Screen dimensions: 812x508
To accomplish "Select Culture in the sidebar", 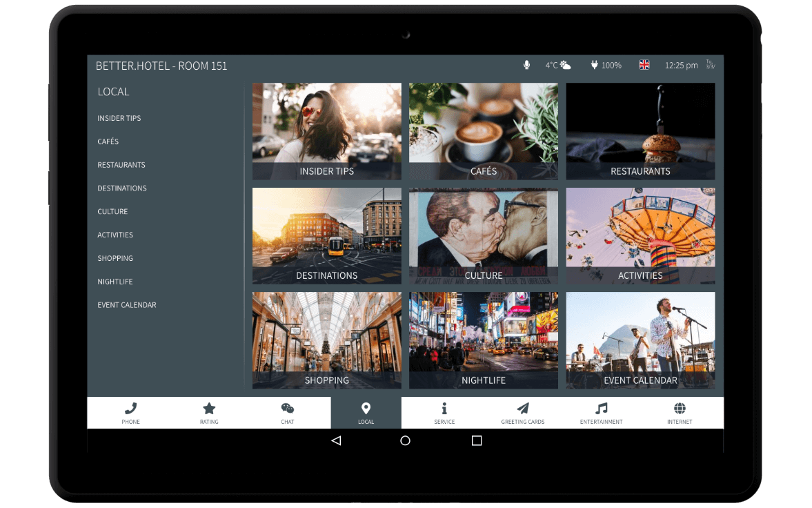I will (x=112, y=211).
